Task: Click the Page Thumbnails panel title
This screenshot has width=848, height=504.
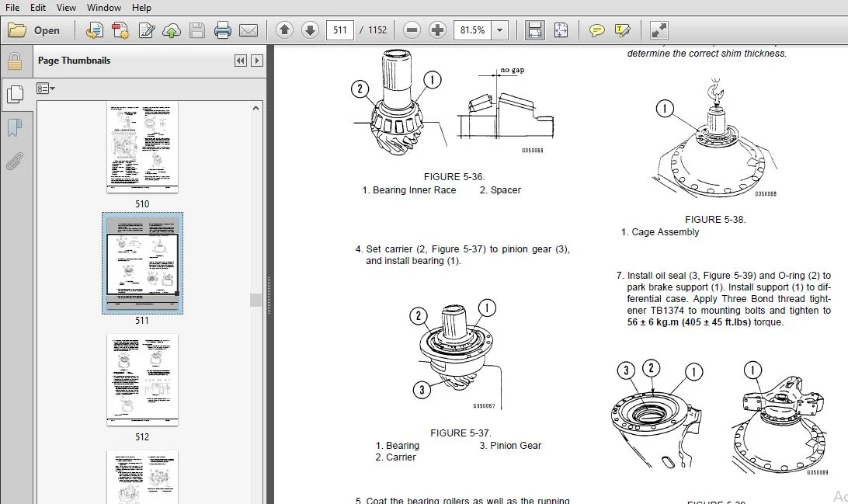Action: 74,61
